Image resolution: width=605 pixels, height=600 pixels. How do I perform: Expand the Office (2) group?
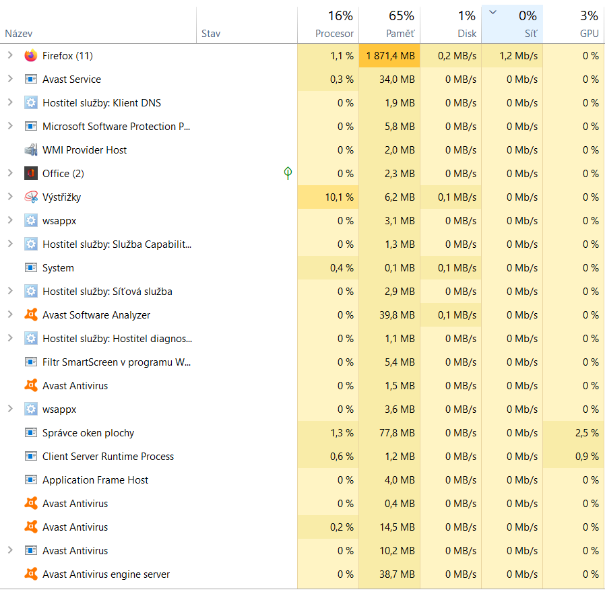[10, 173]
